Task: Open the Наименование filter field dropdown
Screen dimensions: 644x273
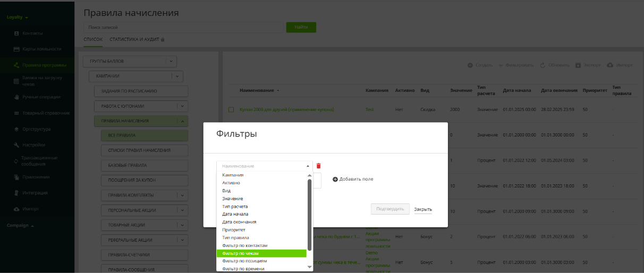Action: coord(264,166)
